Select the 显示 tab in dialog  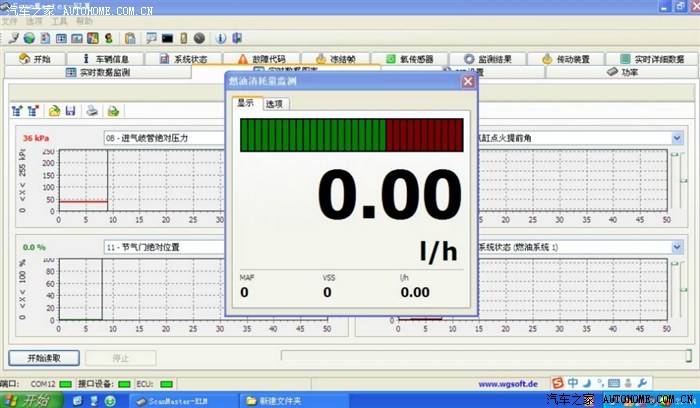pyautogui.click(x=245, y=103)
